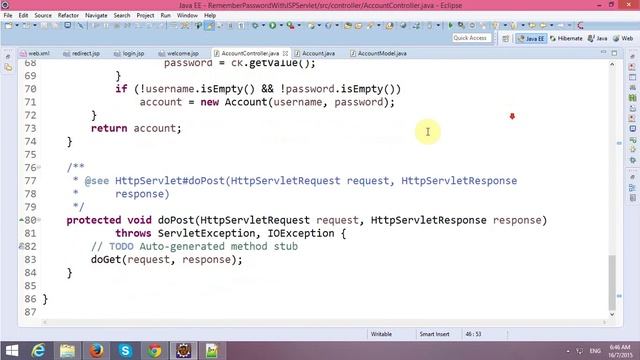The image size is (640, 360).
Task: Open the Run menu
Action: pyautogui.click(x=165, y=15)
